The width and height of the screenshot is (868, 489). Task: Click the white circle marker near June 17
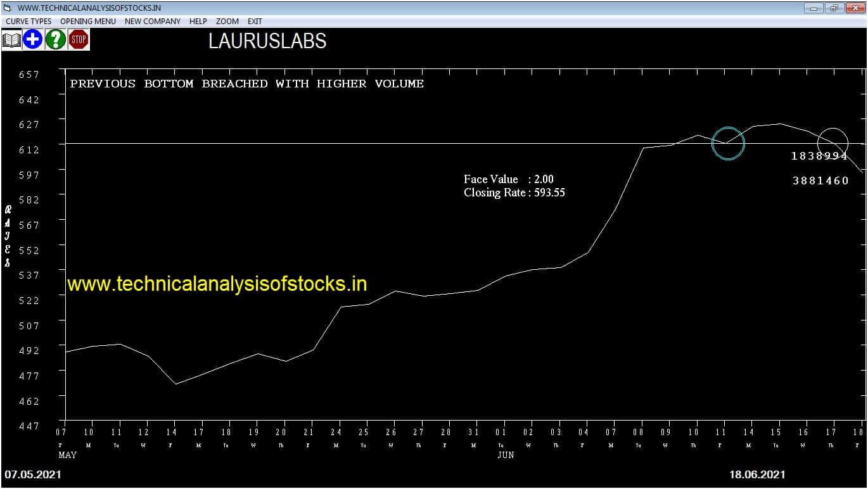click(x=833, y=143)
